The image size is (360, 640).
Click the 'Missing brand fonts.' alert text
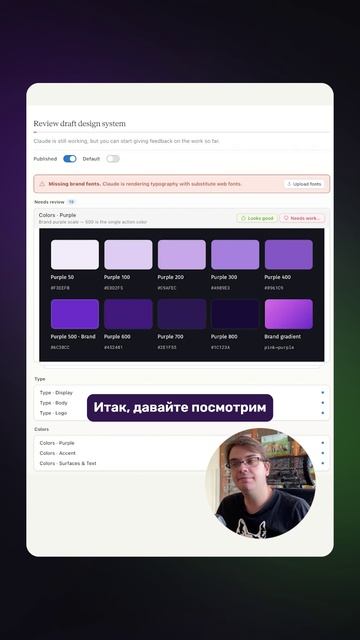click(x=75, y=184)
